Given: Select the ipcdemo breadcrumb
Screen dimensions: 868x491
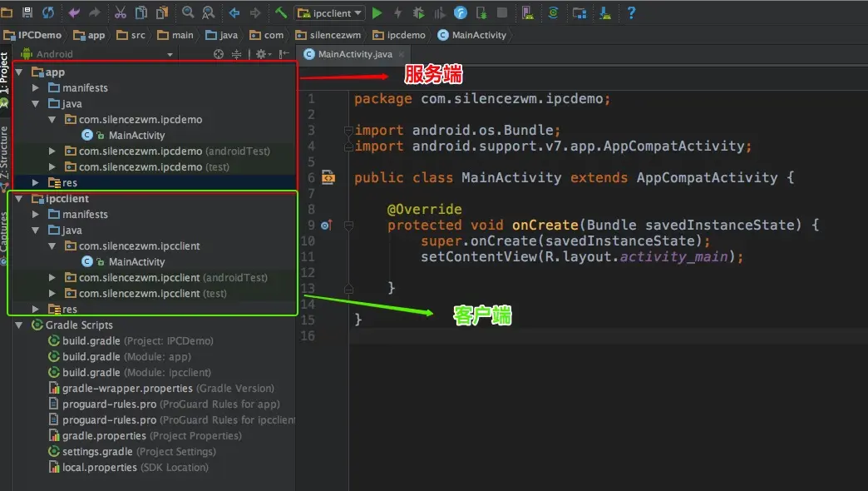Looking at the screenshot, I should pos(399,35).
